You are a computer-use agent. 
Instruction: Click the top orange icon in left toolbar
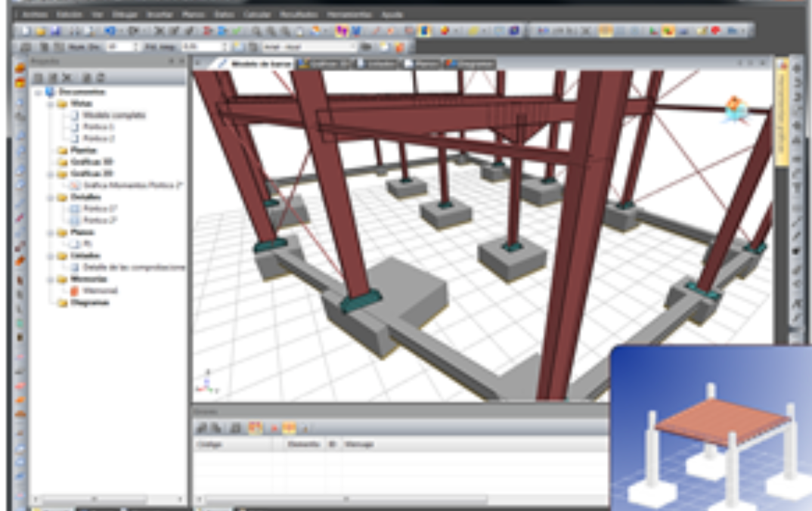point(20,69)
